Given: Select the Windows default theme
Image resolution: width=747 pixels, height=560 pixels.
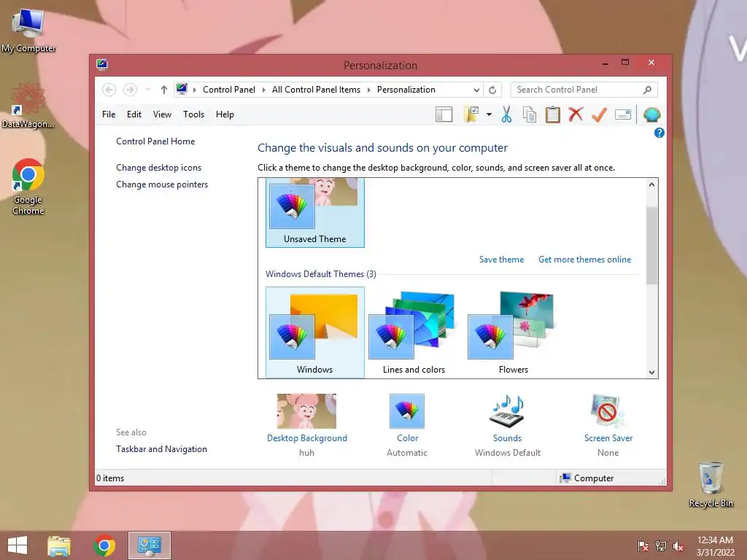Looking at the screenshot, I should pyautogui.click(x=315, y=332).
